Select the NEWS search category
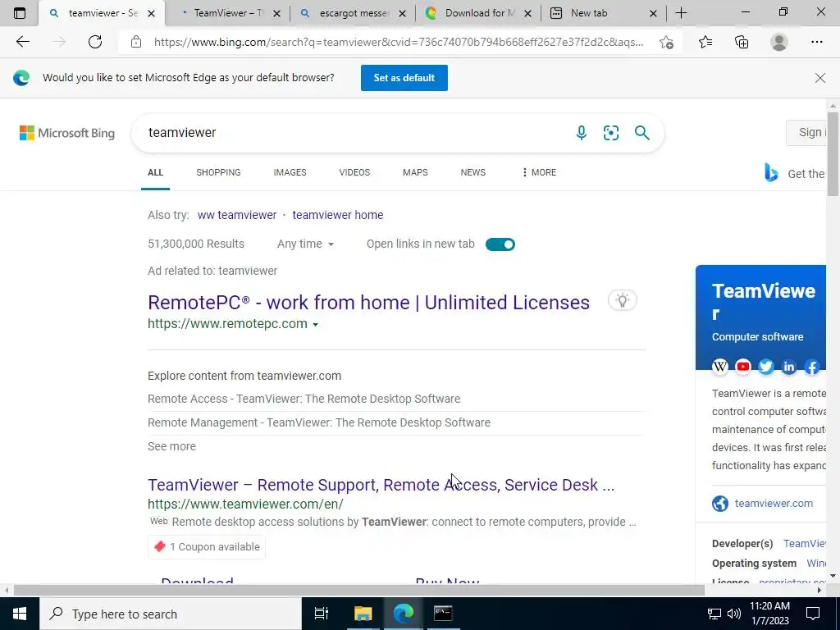840x630 pixels. point(473,172)
